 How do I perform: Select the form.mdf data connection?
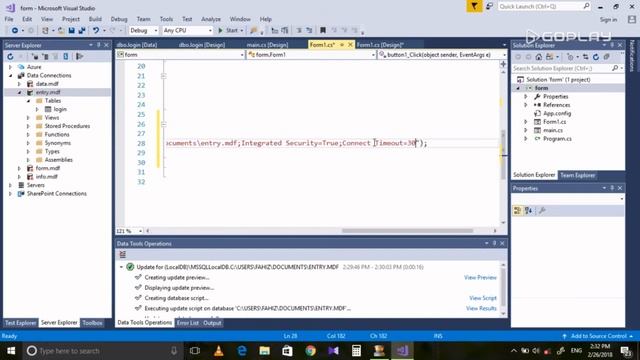pyautogui.click(x=47, y=168)
